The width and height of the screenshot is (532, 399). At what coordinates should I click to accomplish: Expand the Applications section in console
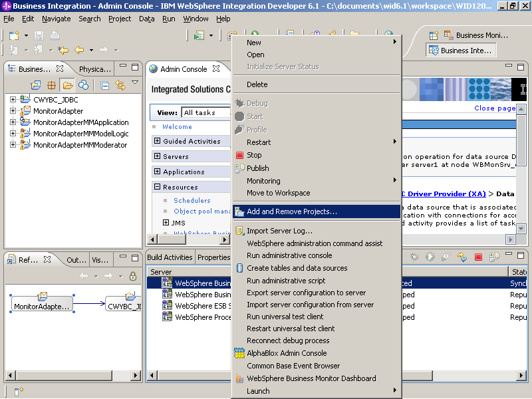(158, 172)
